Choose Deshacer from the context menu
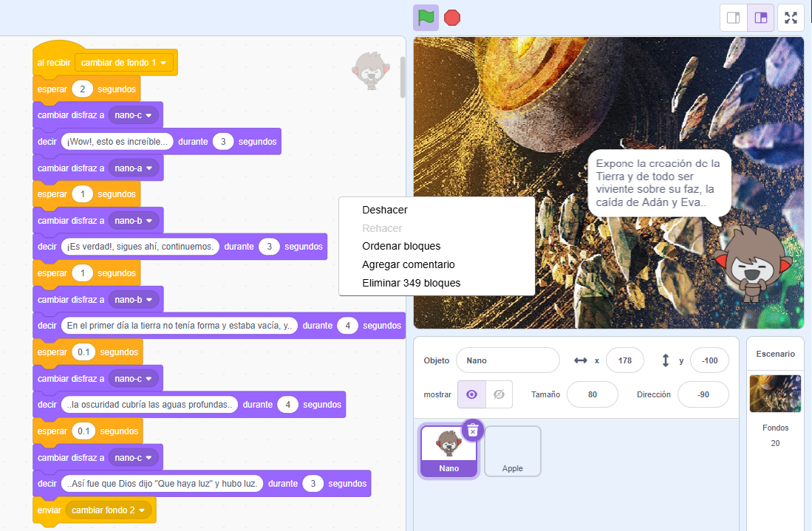The width and height of the screenshot is (812, 531). [384, 210]
